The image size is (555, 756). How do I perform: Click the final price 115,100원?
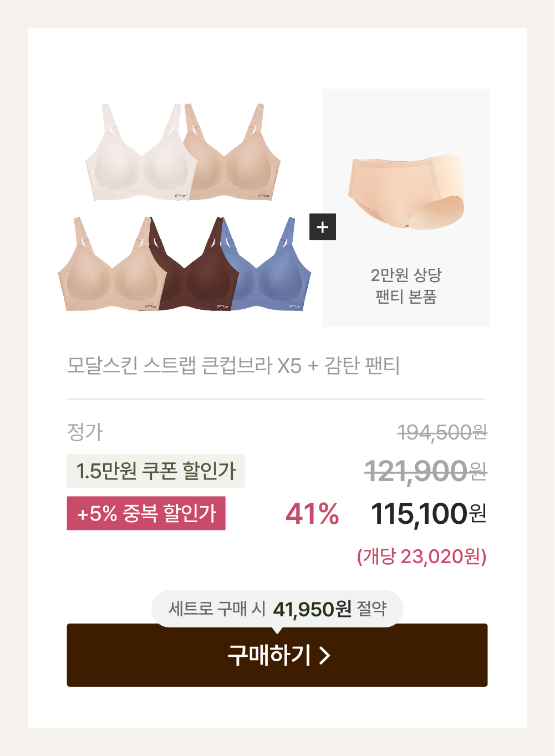click(429, 514)
